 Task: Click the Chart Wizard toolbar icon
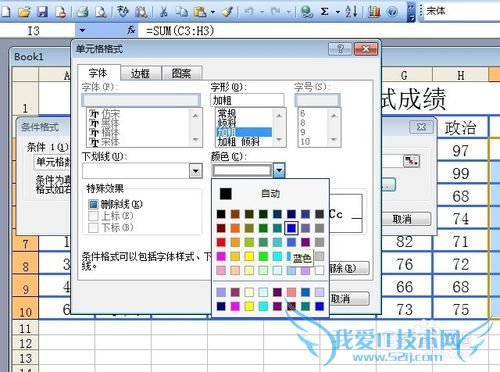tap(374, 12)
